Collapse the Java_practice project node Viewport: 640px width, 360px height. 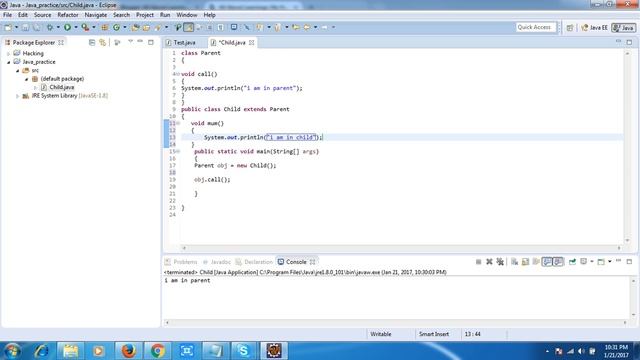click(x=9, y=62)
